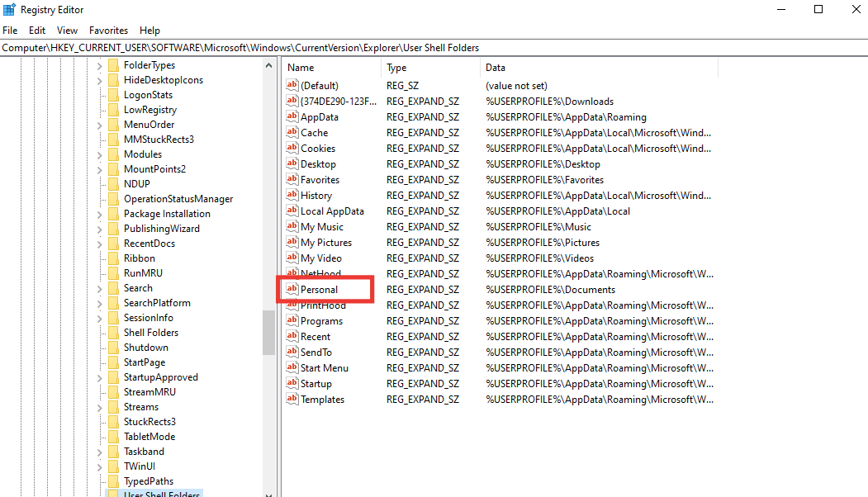Click the %USERPROFILE%\Videos data cell

tap(540, 258)
